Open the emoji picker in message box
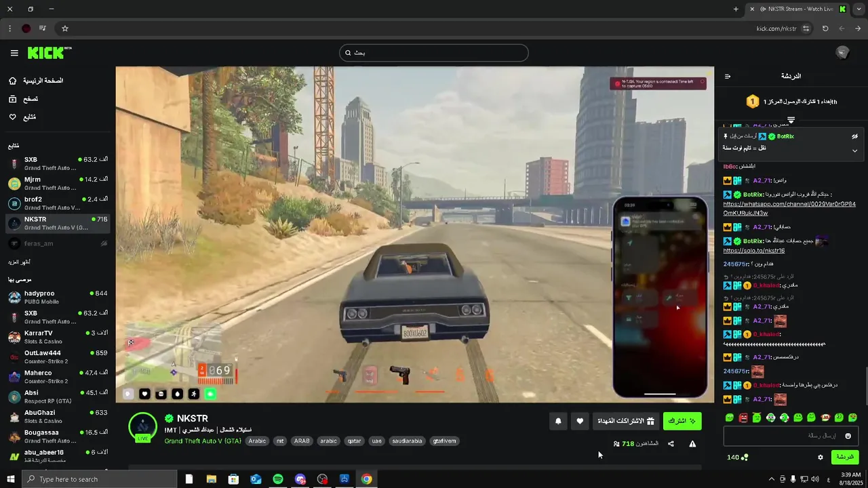The width and height of the screenshot is (868, 488). [848, 436]
